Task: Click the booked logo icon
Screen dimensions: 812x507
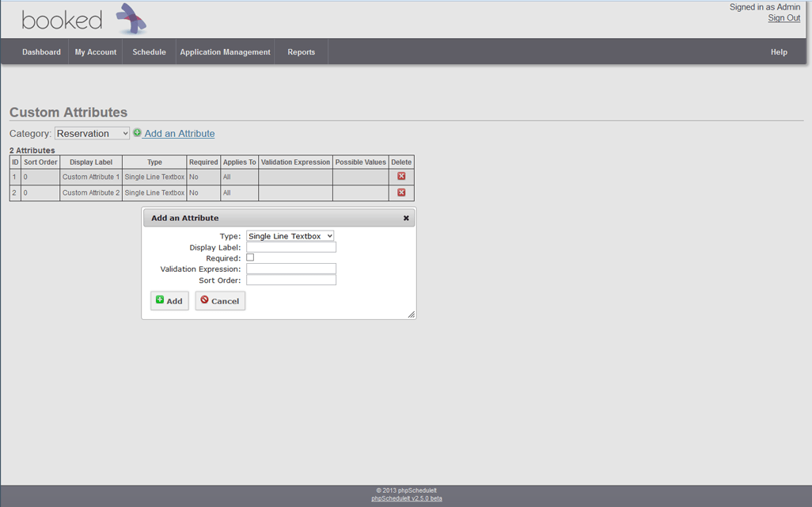Action: tap(131, 19)
